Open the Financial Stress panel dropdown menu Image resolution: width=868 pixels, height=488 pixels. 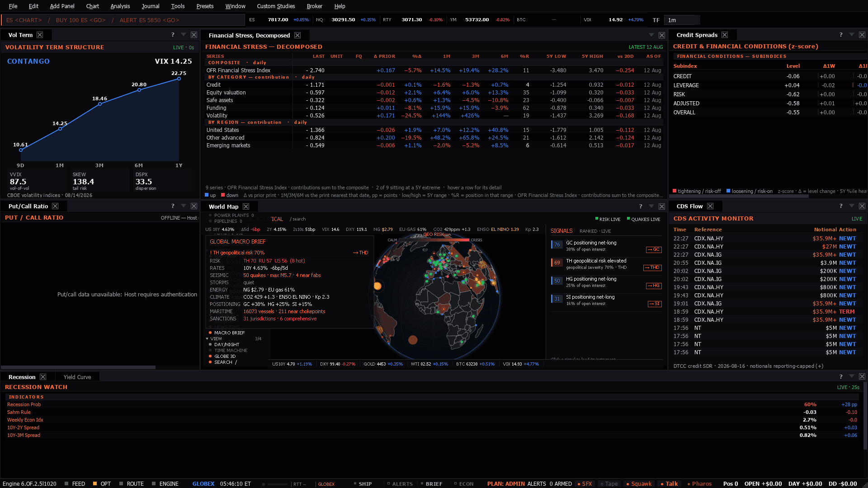pyautogui.click(x=651, y=35)
